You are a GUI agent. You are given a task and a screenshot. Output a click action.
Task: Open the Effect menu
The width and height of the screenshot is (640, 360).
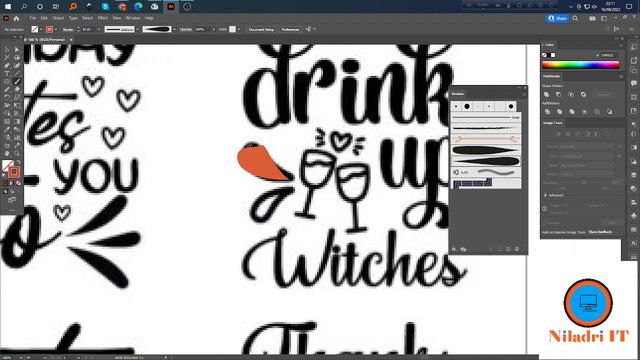pyautogui.click(x=103, y=18)
